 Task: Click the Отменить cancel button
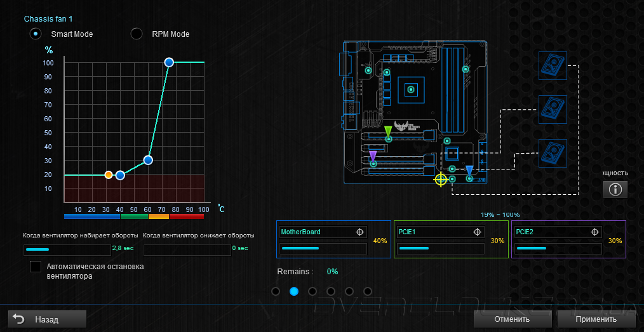512,319
